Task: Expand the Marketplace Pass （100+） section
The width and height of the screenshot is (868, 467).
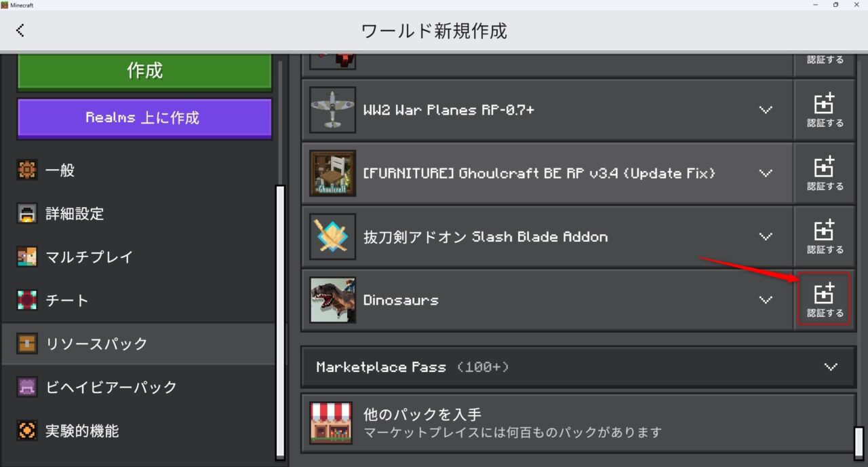Action: (831, 367)
